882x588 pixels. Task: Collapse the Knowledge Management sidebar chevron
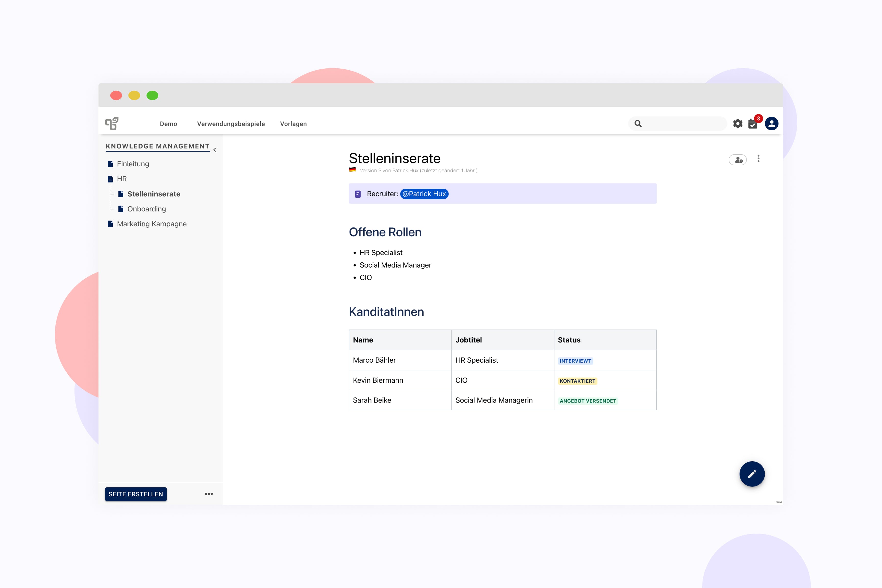click(x=215, y=150)
